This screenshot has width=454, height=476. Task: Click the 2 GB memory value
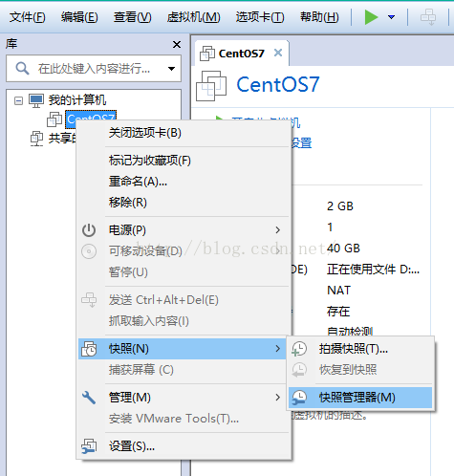pyautogui.click(x=340, y=206)
